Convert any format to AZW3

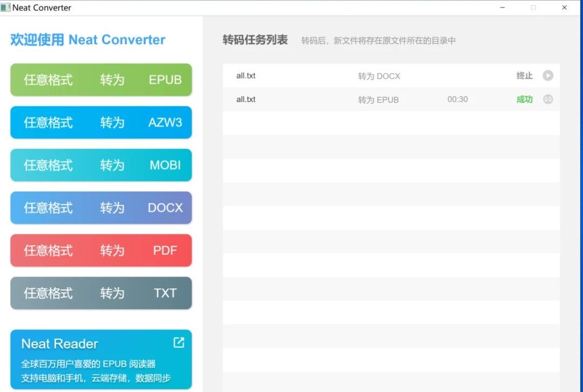pos(101,123)
